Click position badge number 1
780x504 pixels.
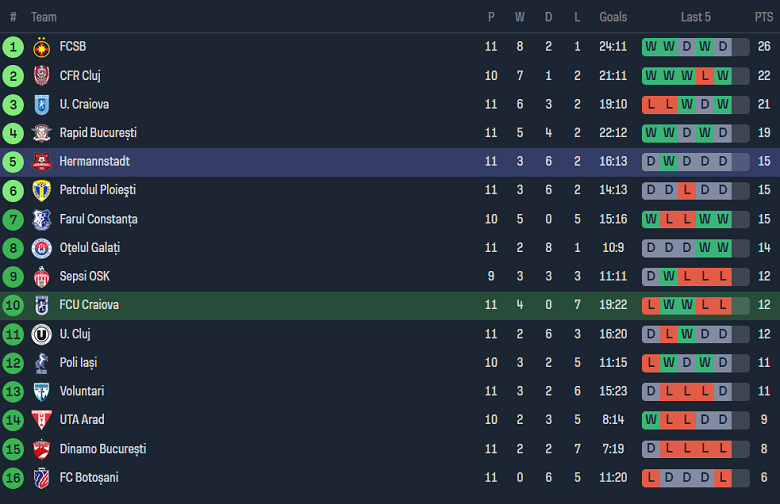(x=13, y=47)
